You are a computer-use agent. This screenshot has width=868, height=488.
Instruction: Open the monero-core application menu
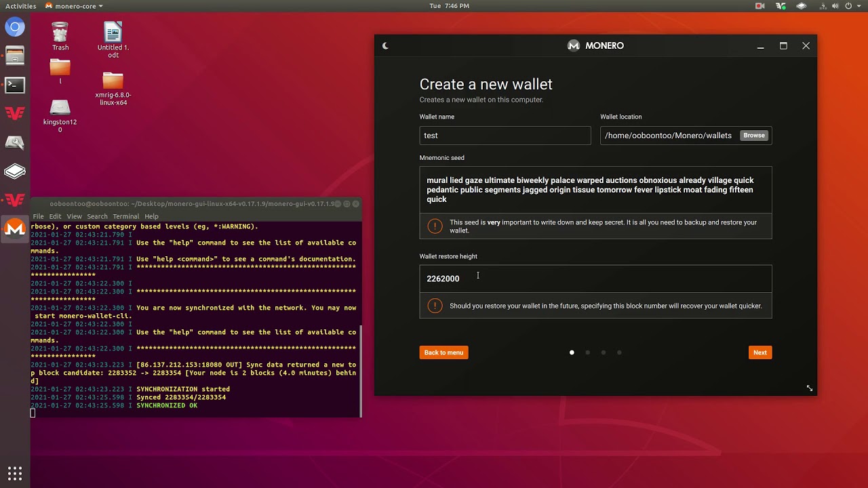pos(74,6)
